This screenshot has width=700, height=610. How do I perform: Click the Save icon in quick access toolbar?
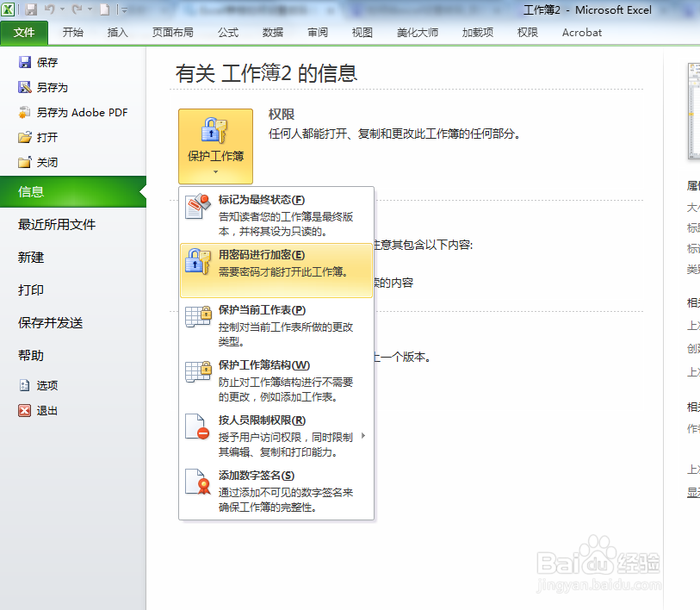click(x=30, y=9)
